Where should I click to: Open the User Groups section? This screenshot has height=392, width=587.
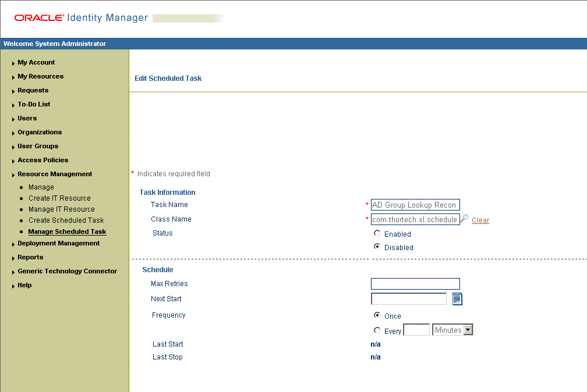(x=38, y=146)
